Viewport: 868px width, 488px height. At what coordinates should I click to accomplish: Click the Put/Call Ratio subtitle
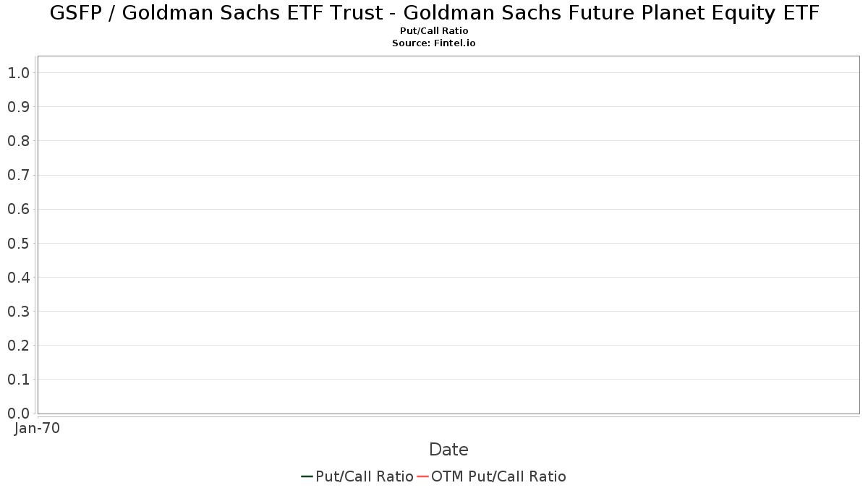tap(434, 31)
